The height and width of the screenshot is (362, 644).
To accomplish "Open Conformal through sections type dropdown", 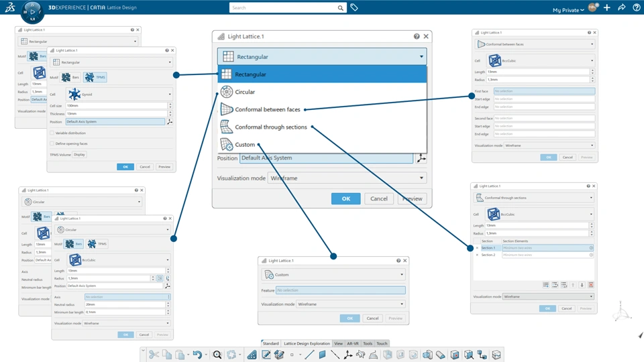I will 534,198.
